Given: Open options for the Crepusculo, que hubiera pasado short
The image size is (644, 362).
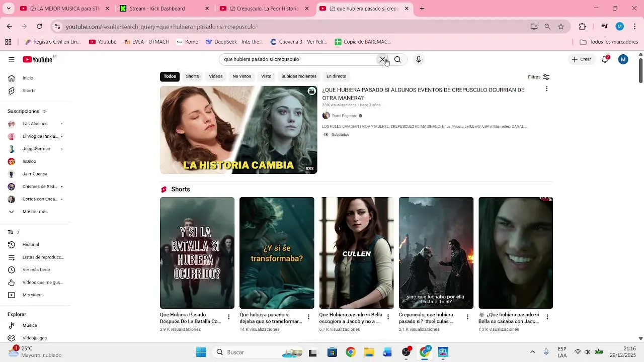Looking at the screenshot, I should tap(467, 317).
